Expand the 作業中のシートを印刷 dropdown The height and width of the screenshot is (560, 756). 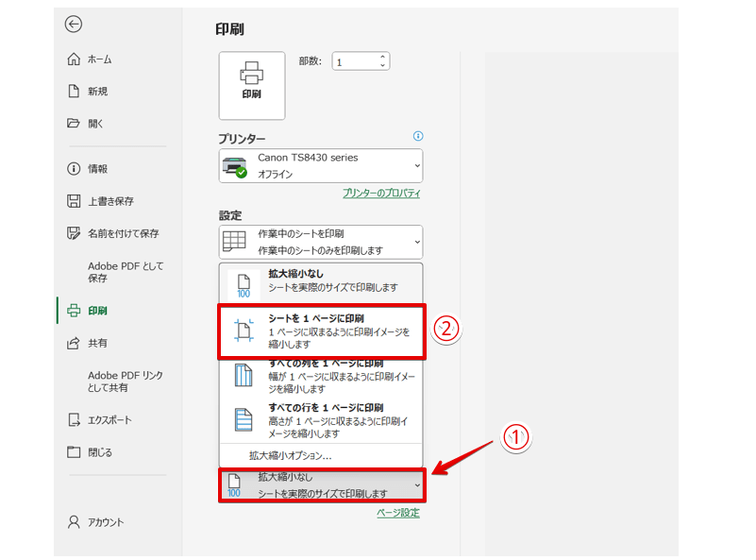321,242
